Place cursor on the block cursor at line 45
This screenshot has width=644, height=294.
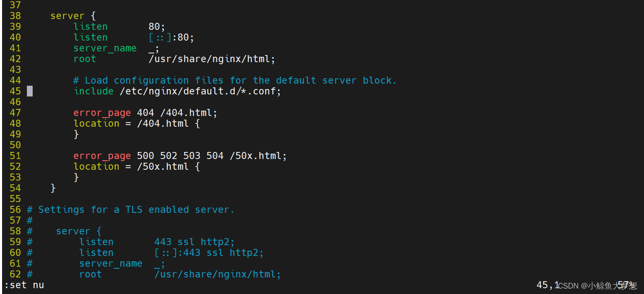point(29,91)
